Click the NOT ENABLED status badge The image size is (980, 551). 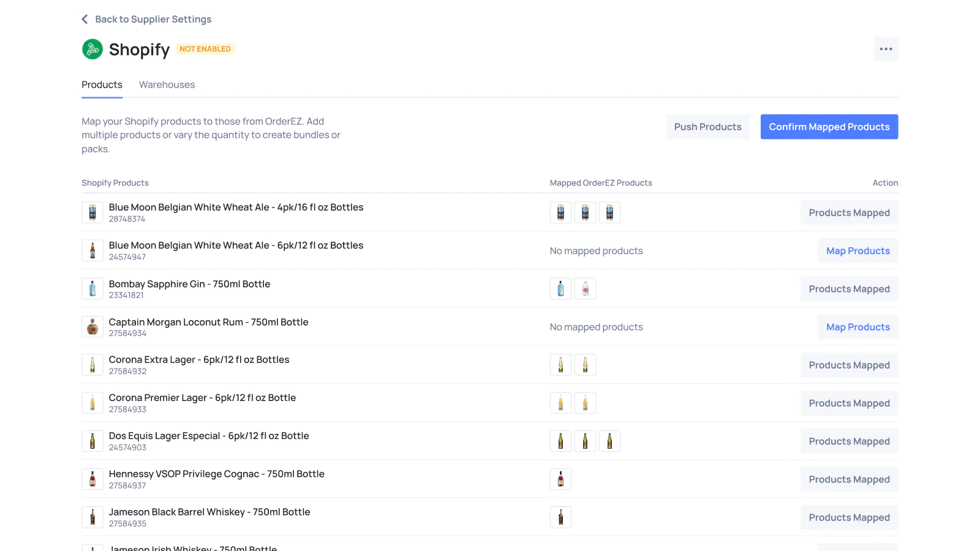(205, 49)
